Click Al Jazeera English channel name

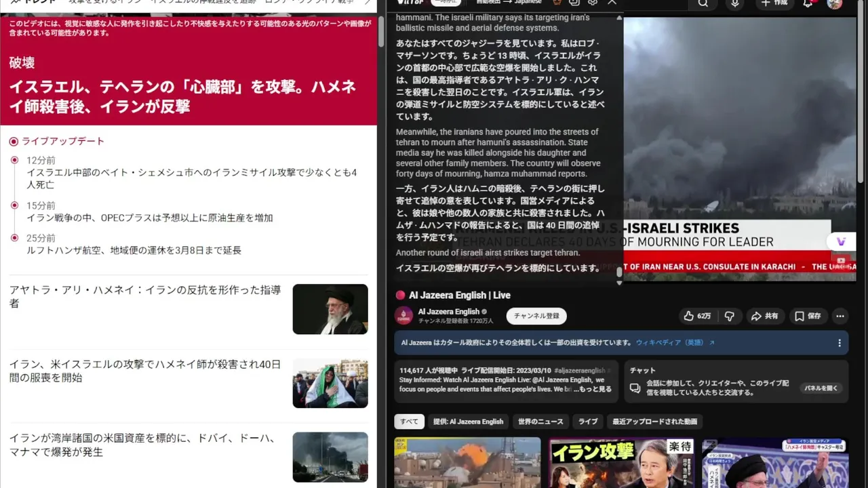448,312
